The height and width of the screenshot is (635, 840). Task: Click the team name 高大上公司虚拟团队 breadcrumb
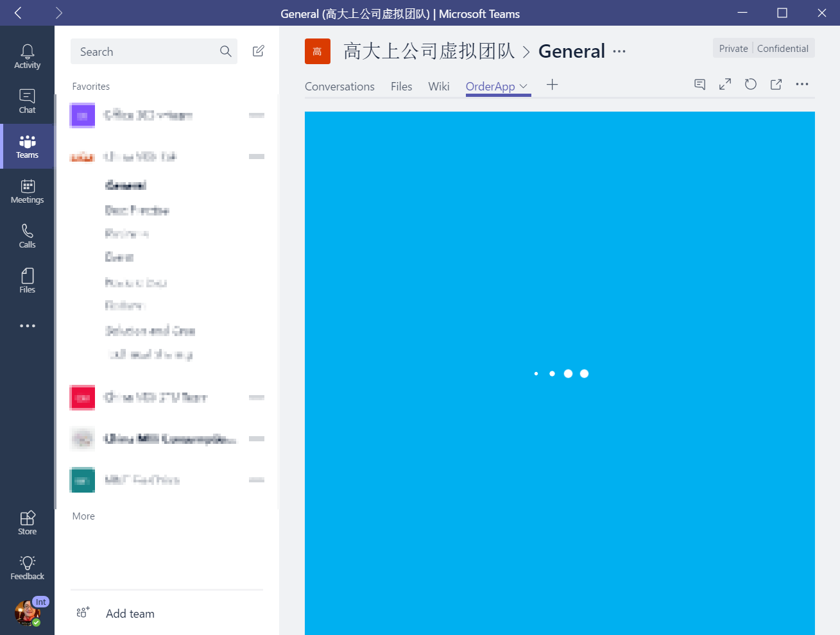point(429,51)
